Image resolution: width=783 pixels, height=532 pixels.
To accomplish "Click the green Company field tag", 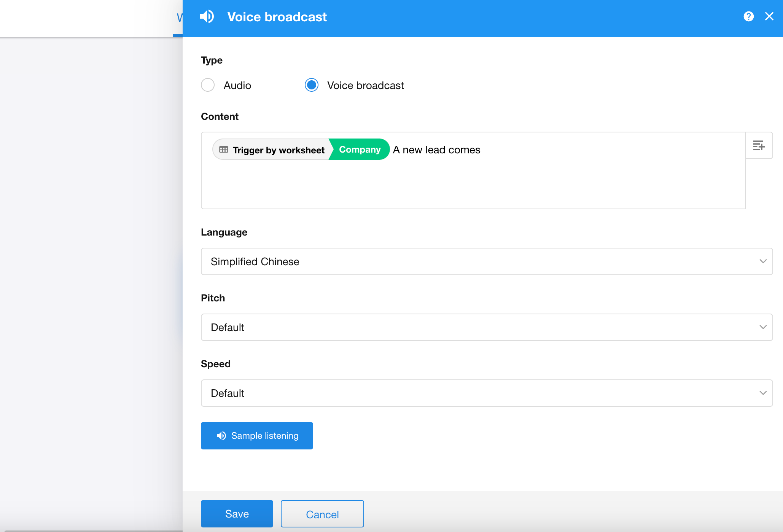I will (360, 150).
